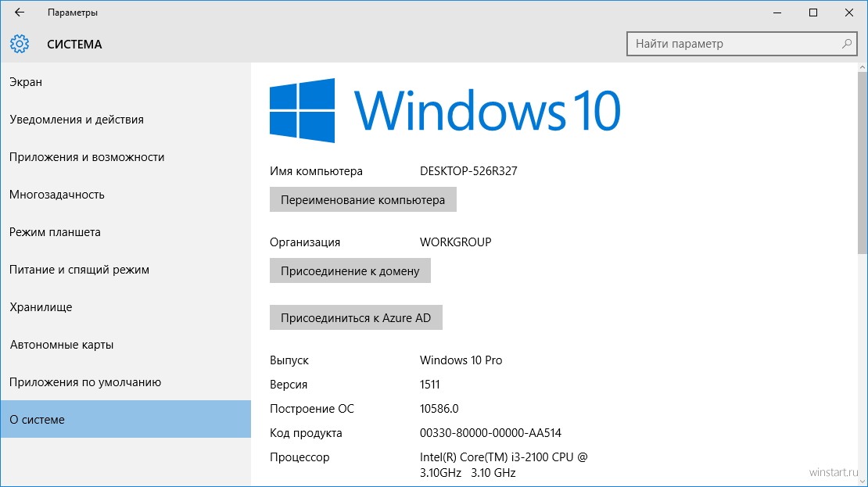The height and width of the screenshot is (487, 868).
Task: Click the computer name DESKTOP-526R327
Action: pyautogui.click(x=468, y=171)
